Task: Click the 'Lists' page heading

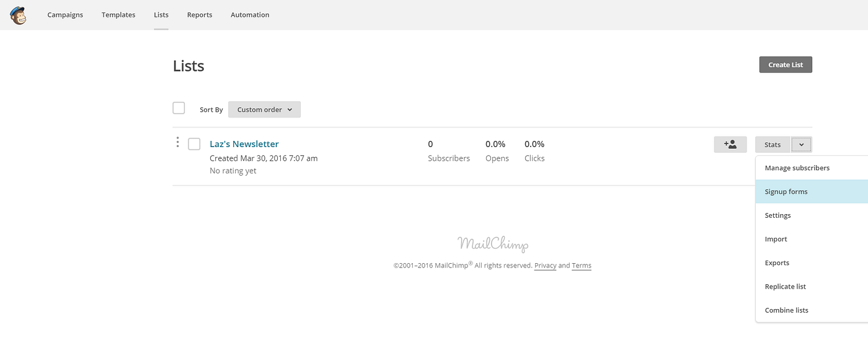Action: pos(188,66)
